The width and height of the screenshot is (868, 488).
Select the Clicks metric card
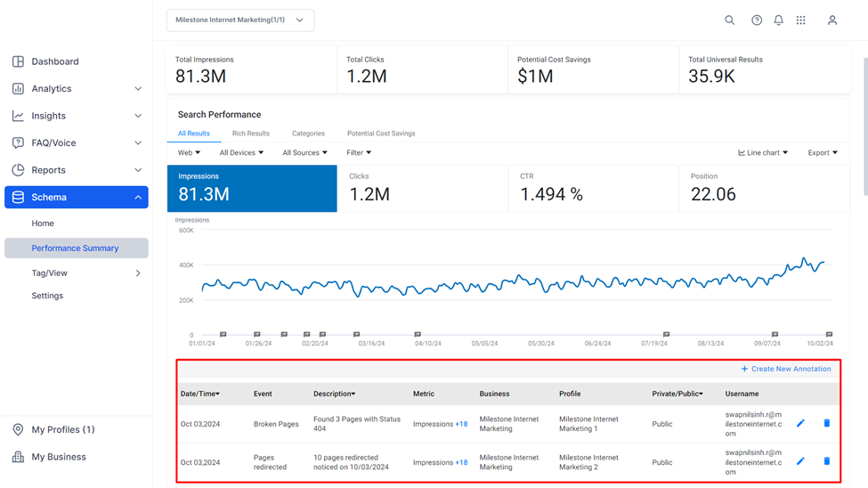pos(423,188)
